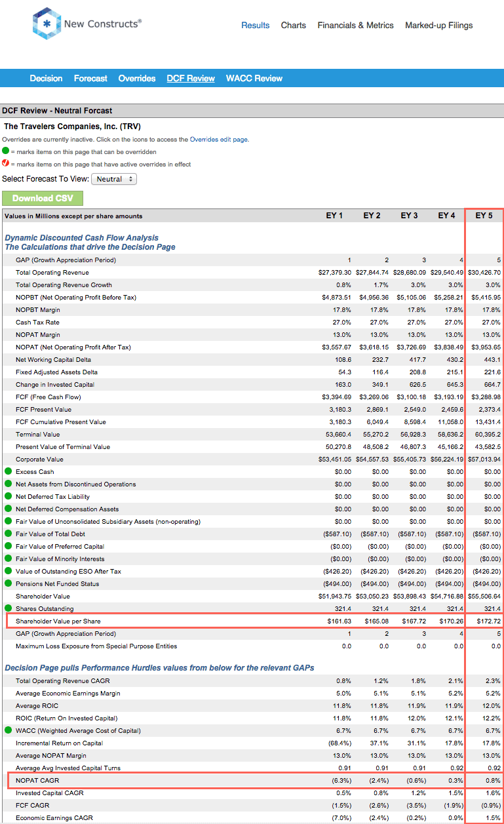This screenshot has width=504, height=824.
Task: Click the green override dot for Excess Cash
Action: (8, 471)
